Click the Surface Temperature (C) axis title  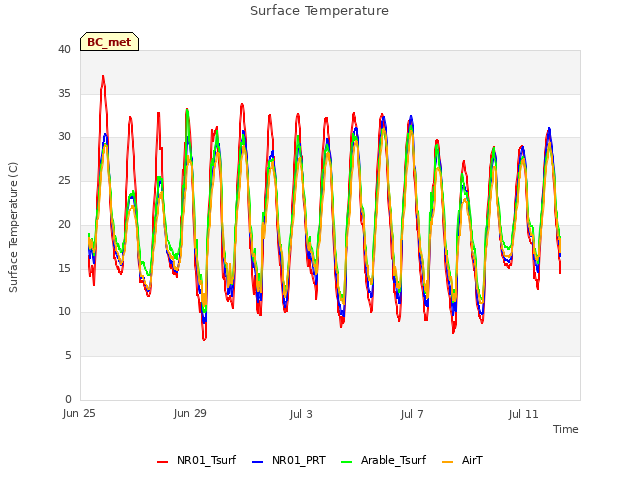click(x=13, y=227)
